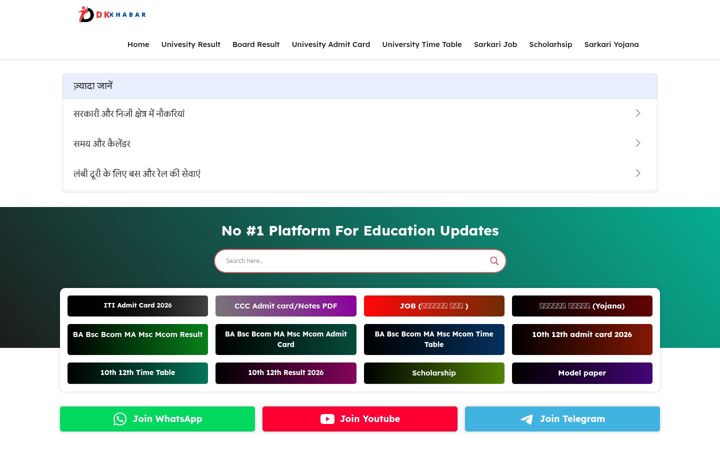Expand the सरकारी और निजी क्षेत्र में नौकरियां row chevron

tap(638, 113)
